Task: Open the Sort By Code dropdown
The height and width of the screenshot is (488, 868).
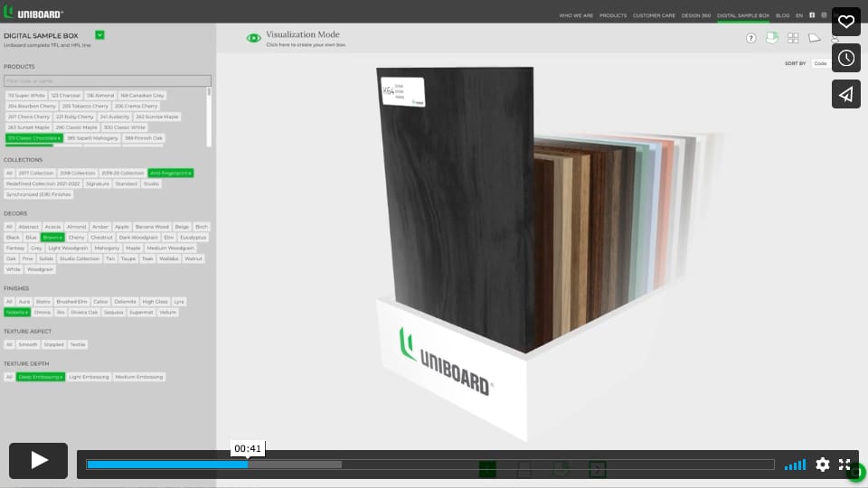Action: coord(820,63)
